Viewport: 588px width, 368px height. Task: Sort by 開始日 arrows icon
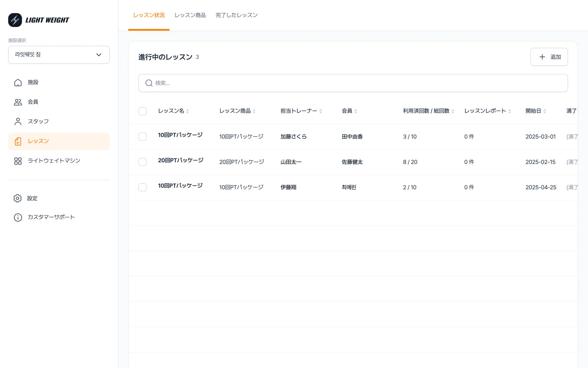pyautogui.click(x=545, y=111)
